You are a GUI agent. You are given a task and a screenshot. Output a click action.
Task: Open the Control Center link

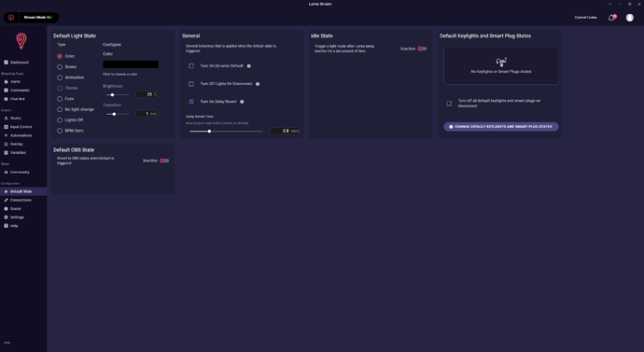point(585,18)
